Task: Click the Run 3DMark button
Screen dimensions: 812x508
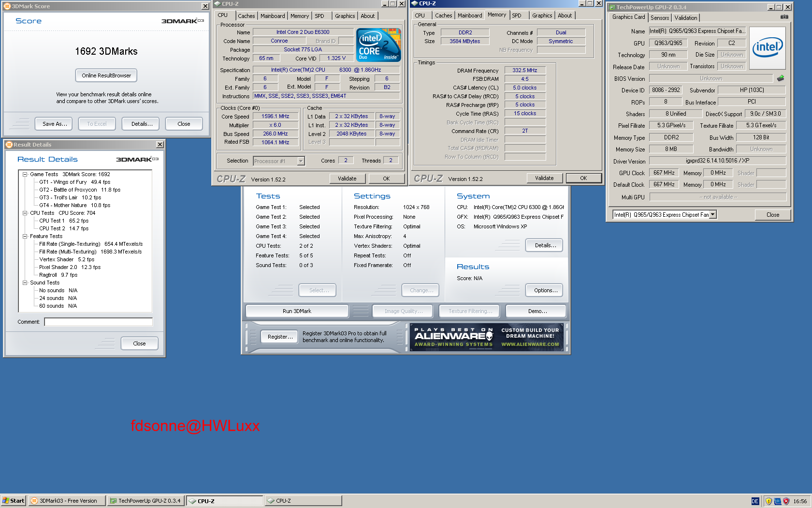Action: [297, 311]
